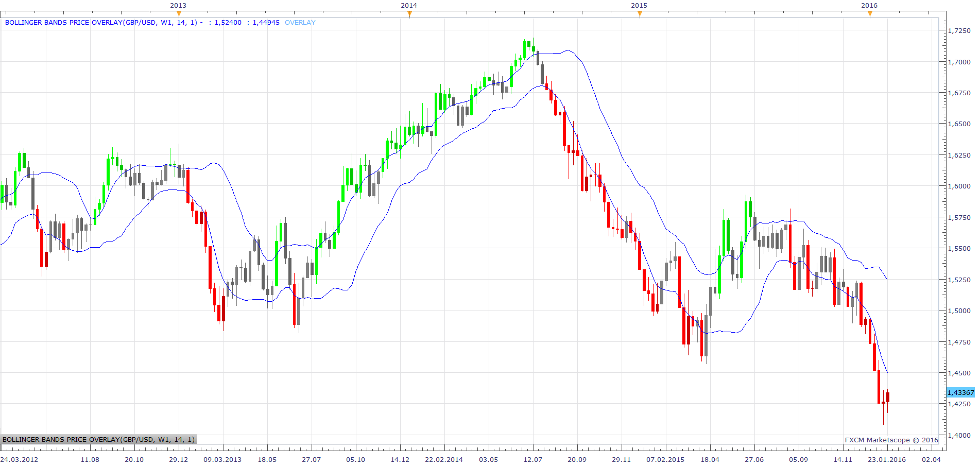Click the 2013 year text label
This screenshot has height=466, width=980.
178,5
